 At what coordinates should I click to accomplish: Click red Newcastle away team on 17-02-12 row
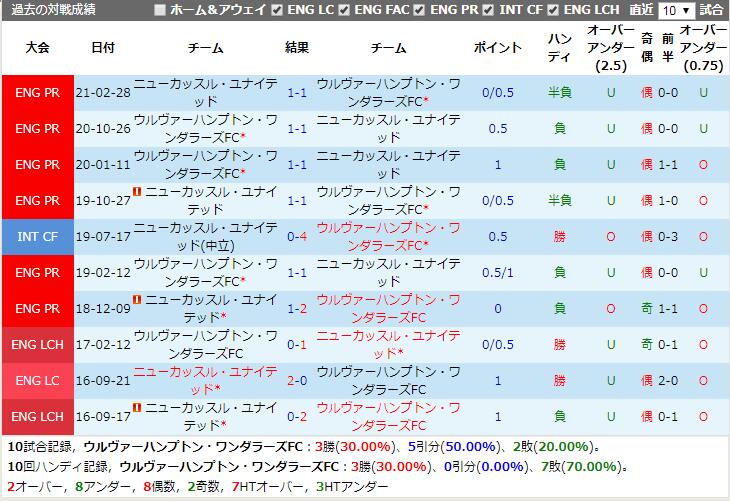388,345
